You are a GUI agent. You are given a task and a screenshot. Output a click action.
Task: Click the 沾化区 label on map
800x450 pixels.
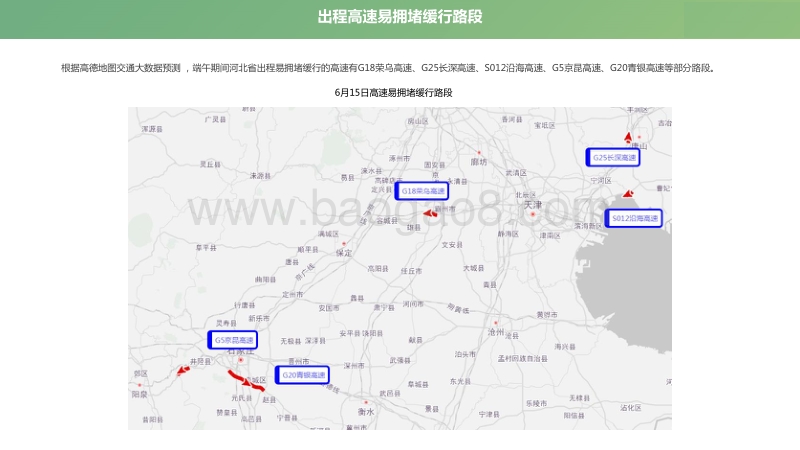(x=631, y=408)
